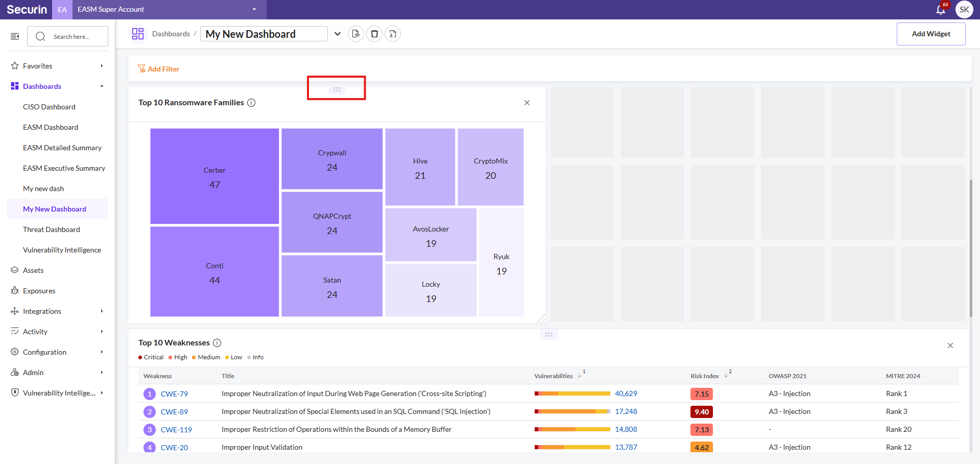Click the CWE-119 severity distribution bar
The image size is (980, 464).
pyautogui.click(x=572, y=429)
